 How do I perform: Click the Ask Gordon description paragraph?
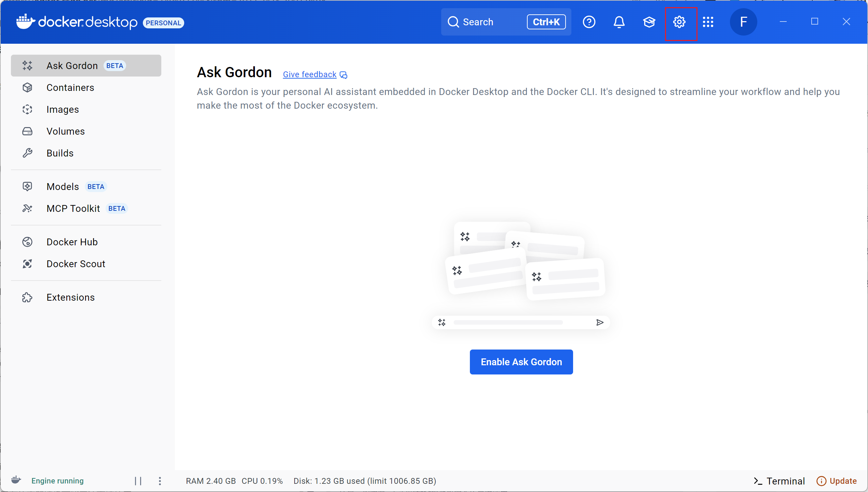(518, 98)
